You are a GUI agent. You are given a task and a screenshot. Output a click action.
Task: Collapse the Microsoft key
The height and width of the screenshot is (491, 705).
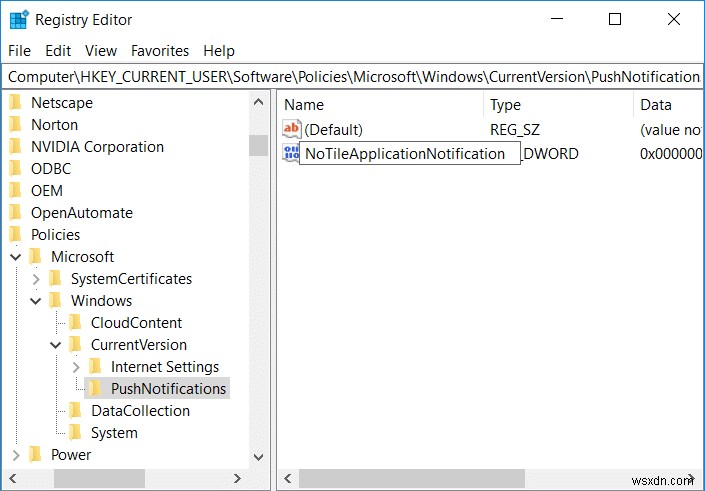(16, 257)
